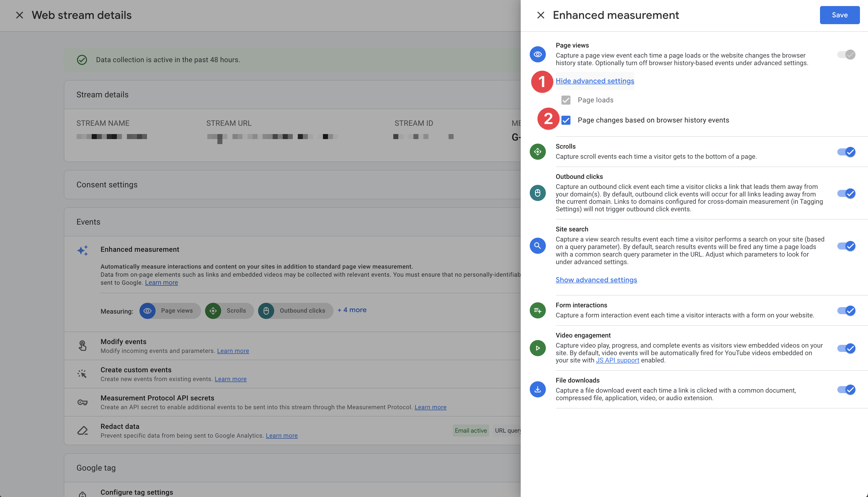Turn off Outbound clicks toggle
The height and width of the screenshot is (497, 868).
point(846,193)
